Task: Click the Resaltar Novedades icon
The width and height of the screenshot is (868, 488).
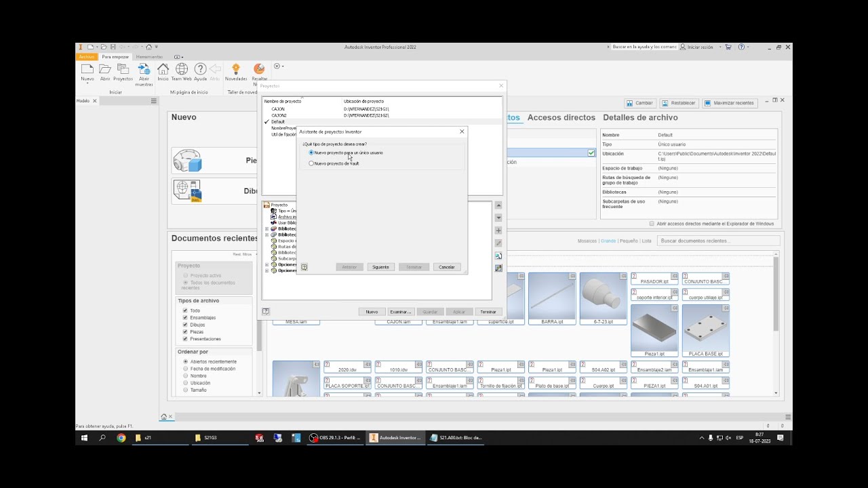Action: click(259, 69)
